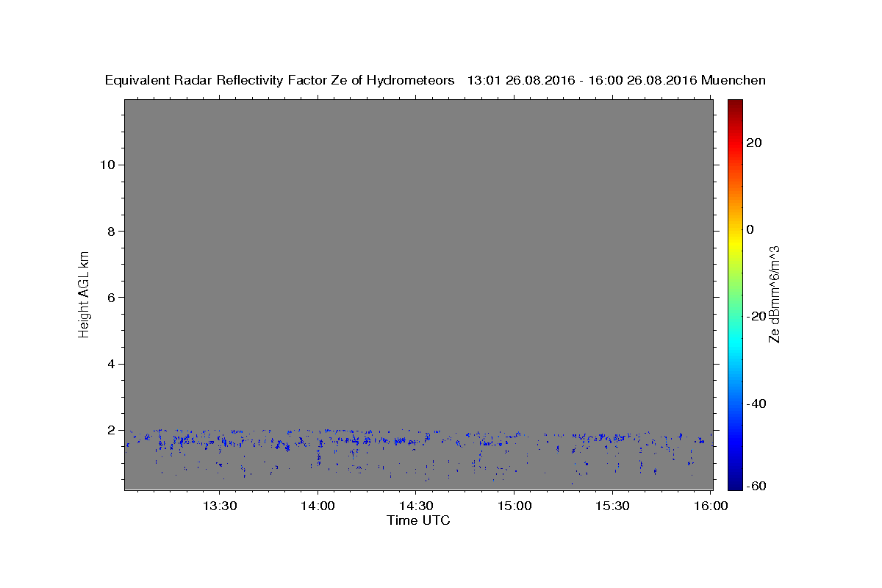Screen dimensions: 882x588
Task: Click the 15:00 time axis label
Action: [x=513, y=506]
